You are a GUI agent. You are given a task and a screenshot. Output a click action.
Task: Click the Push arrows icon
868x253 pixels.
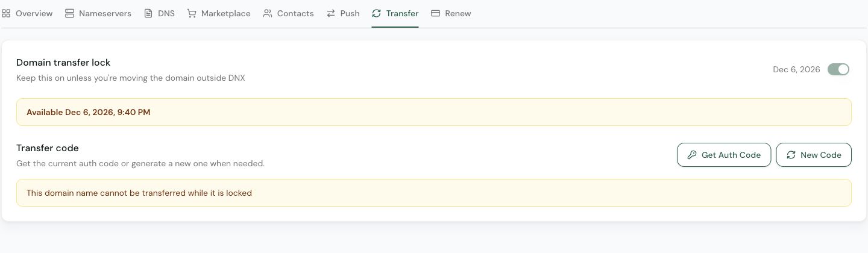pos(331,13)
